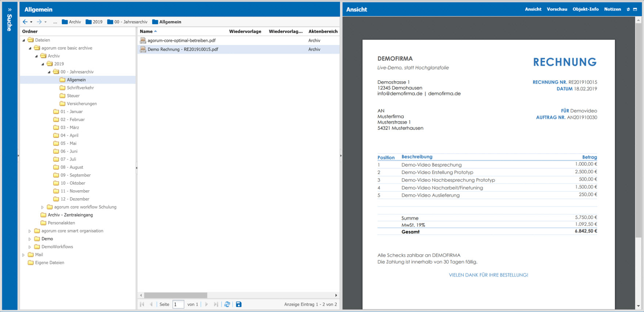Expand the Suche sidebar with double chevron

coord(9,10)
